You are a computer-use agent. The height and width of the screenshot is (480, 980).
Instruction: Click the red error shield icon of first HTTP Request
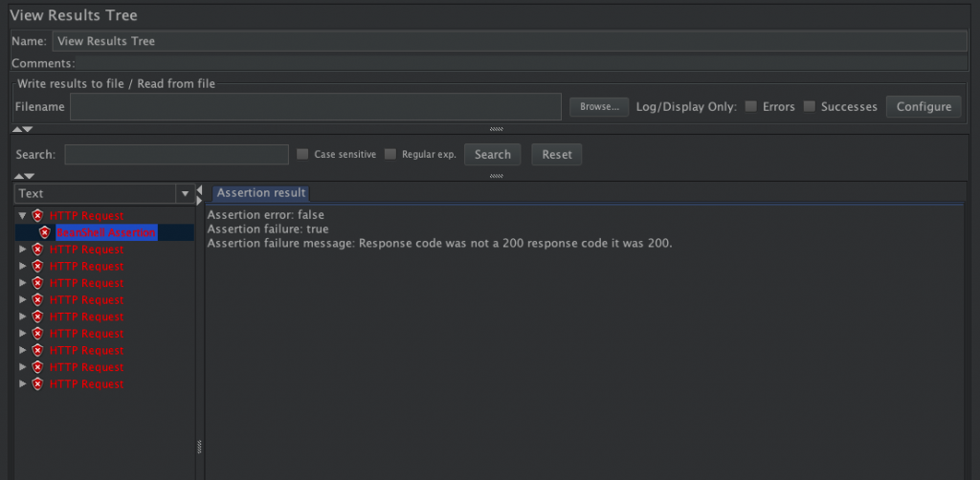coord(37,216)
